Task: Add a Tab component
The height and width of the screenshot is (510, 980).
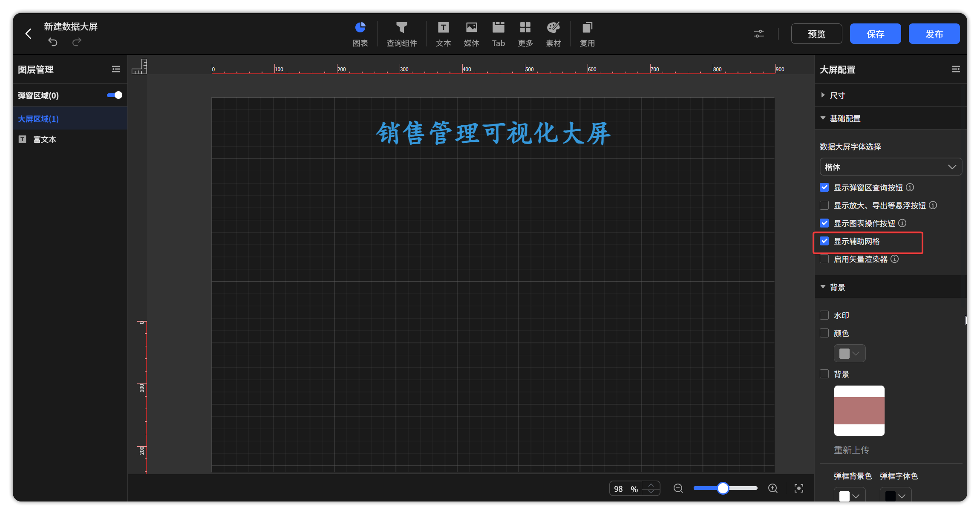Action: click(x=498, y=34)
